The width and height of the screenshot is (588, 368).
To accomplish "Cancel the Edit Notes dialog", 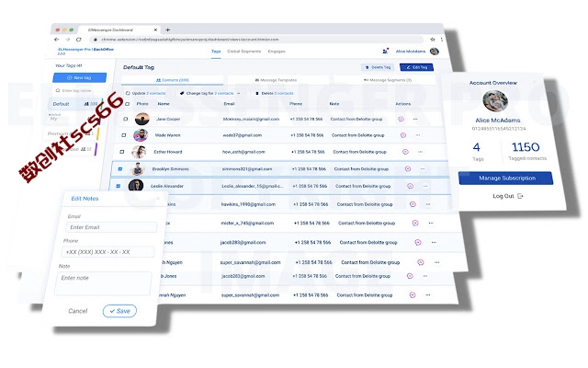I will [x=77, y=311].
